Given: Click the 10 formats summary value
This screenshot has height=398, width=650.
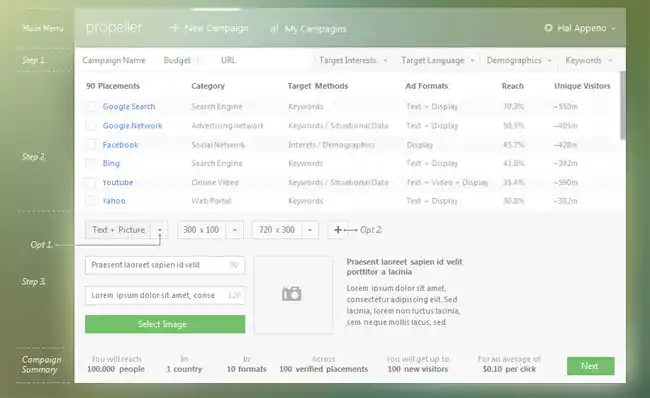Looking at the screenshot, I should click(x=246, y=369).
